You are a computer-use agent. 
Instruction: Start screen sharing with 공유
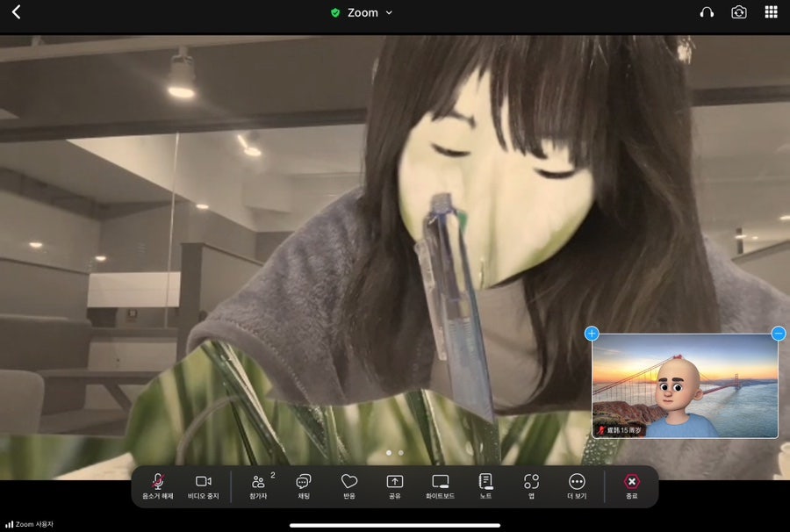tap(395, 485)
